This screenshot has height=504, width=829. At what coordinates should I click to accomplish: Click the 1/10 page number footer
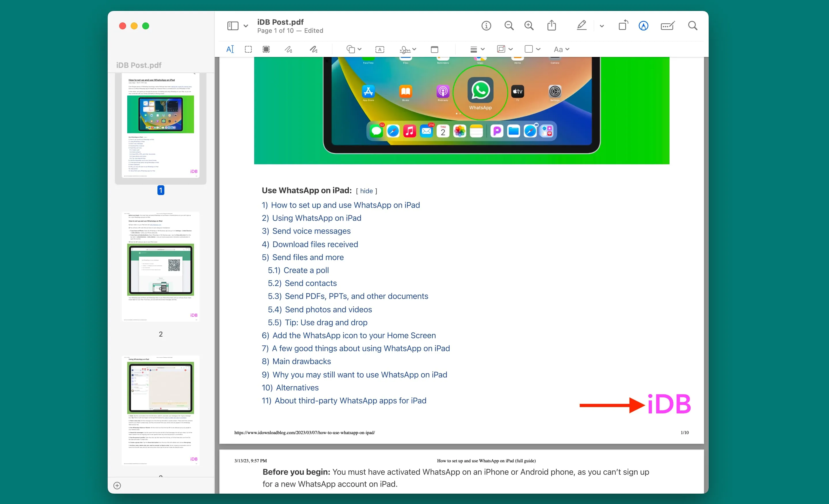tap(685, 433)
